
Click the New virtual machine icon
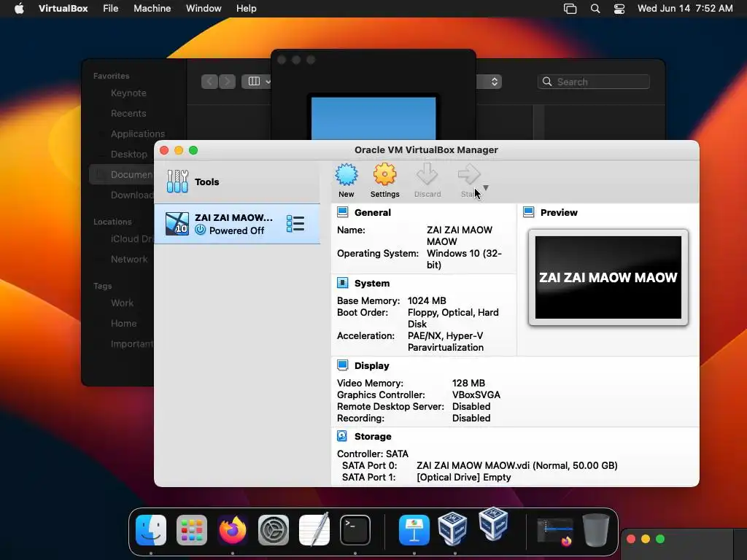[x=347, y=174]
